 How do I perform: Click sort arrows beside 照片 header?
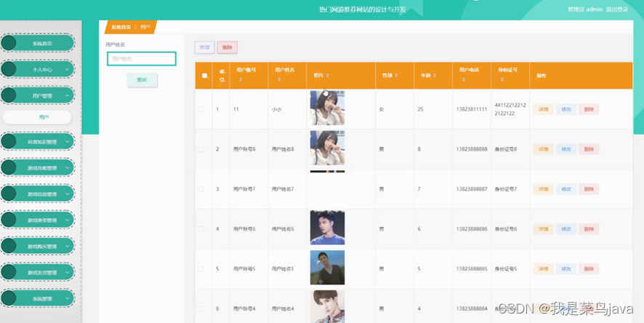coord(327,76)
